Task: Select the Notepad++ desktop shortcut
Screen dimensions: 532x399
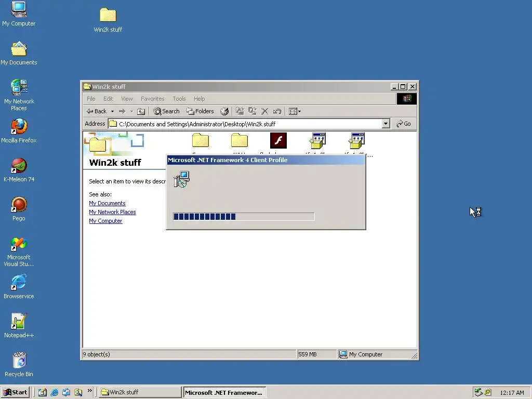Action: coord(19,326)
